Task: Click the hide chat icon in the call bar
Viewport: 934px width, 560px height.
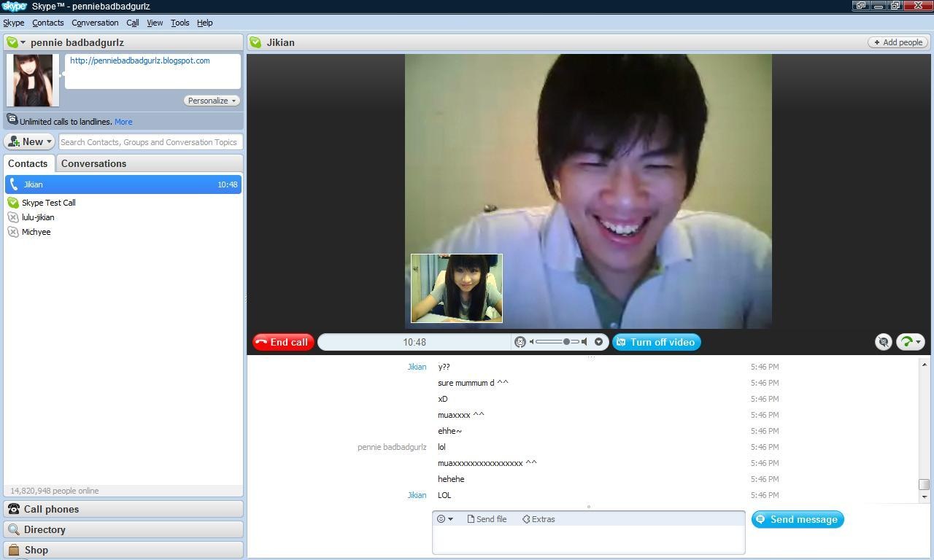Action: 884,342
